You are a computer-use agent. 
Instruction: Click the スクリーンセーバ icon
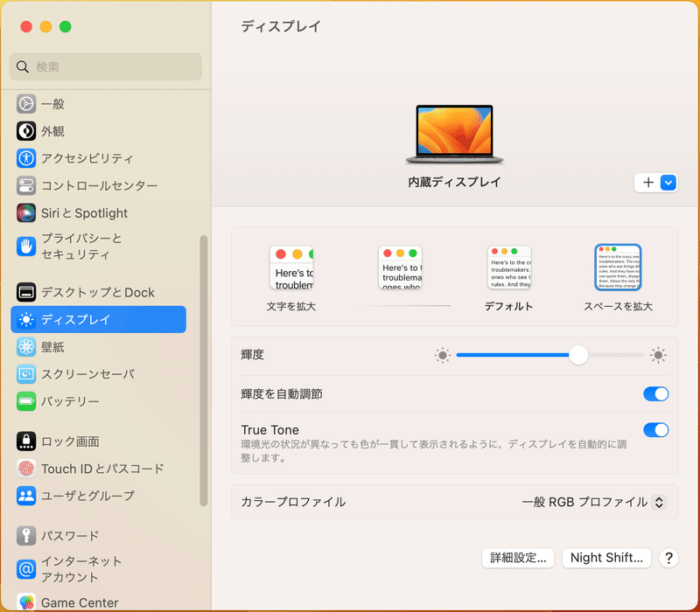coord(26,374)
